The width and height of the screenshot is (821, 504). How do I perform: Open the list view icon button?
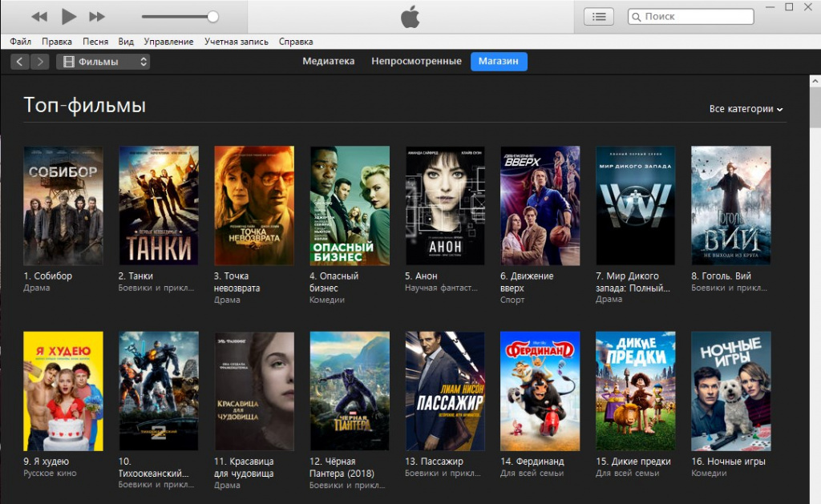[x=598, y=17]
